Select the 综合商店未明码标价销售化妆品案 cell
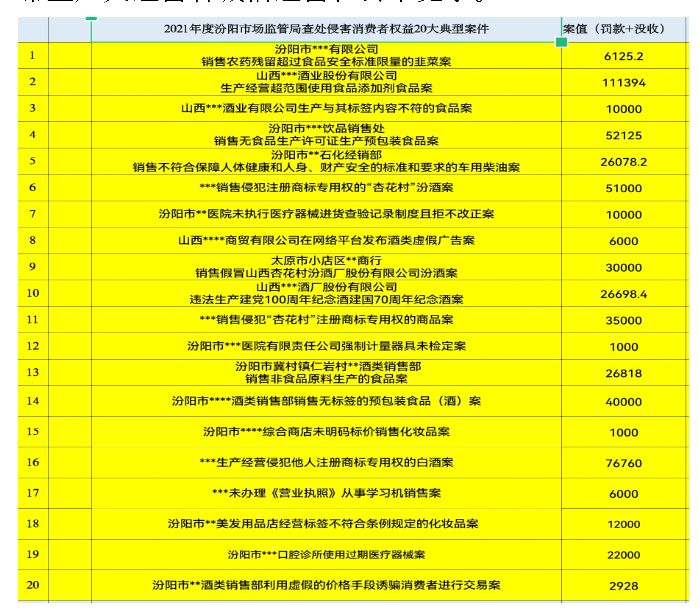 pyautogui.click(x=326, y=432)
